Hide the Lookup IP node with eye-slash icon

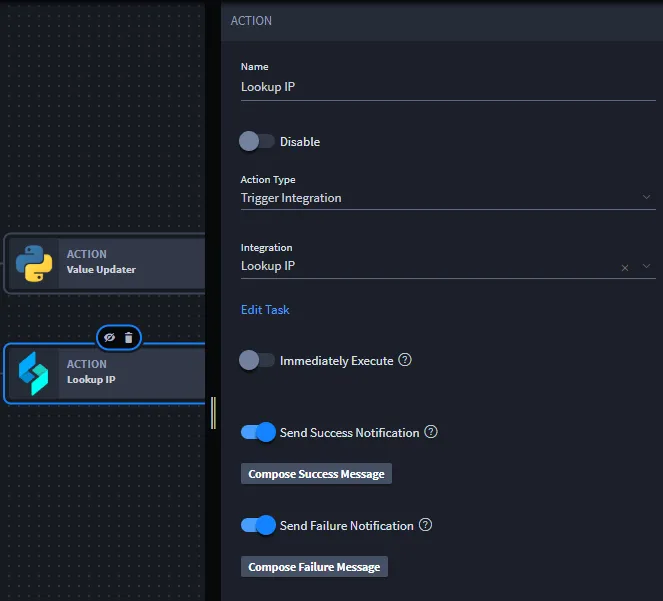pyautogui.click(x=110, y=338)
